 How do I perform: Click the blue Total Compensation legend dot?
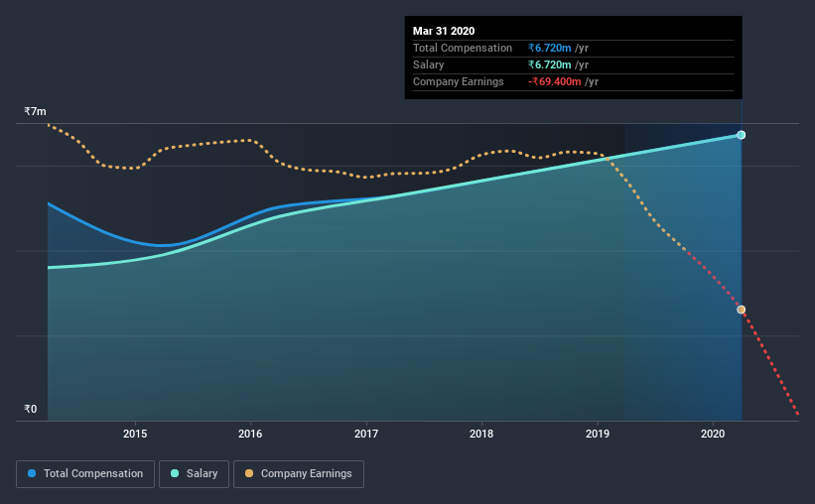coord(32,473)
